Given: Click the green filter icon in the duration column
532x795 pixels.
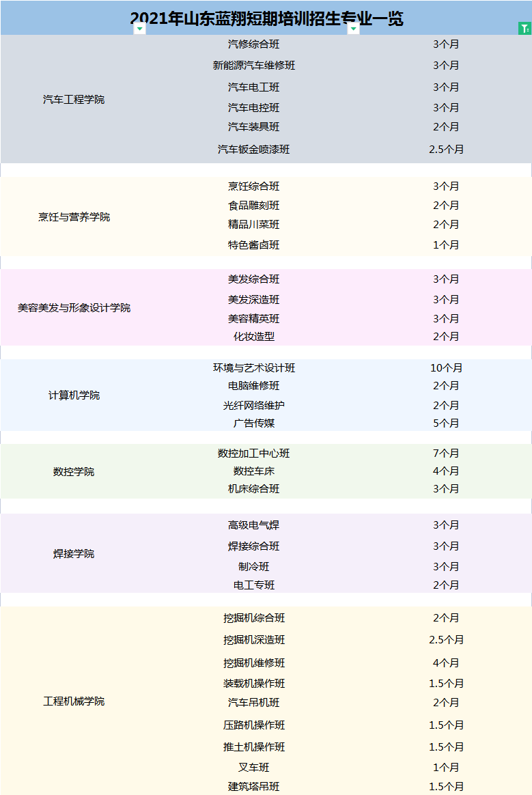Looking at the screenshot, I should coord(524,29).
